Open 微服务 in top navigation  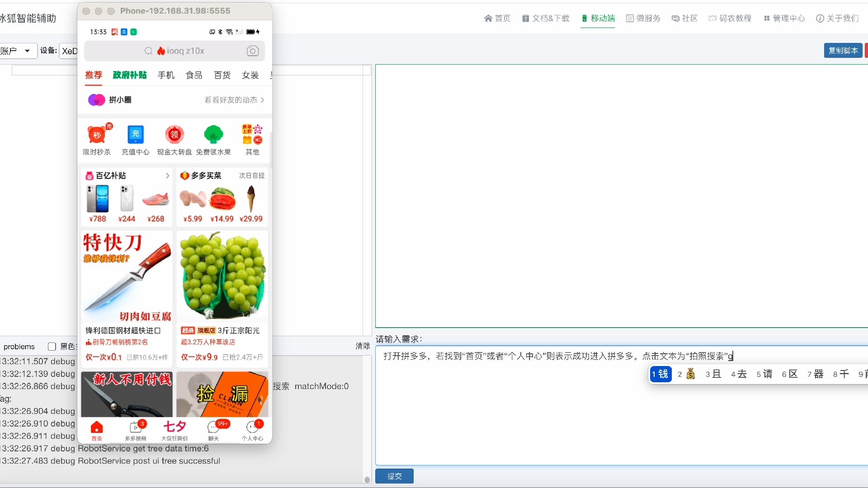click(x=643, y=19)
